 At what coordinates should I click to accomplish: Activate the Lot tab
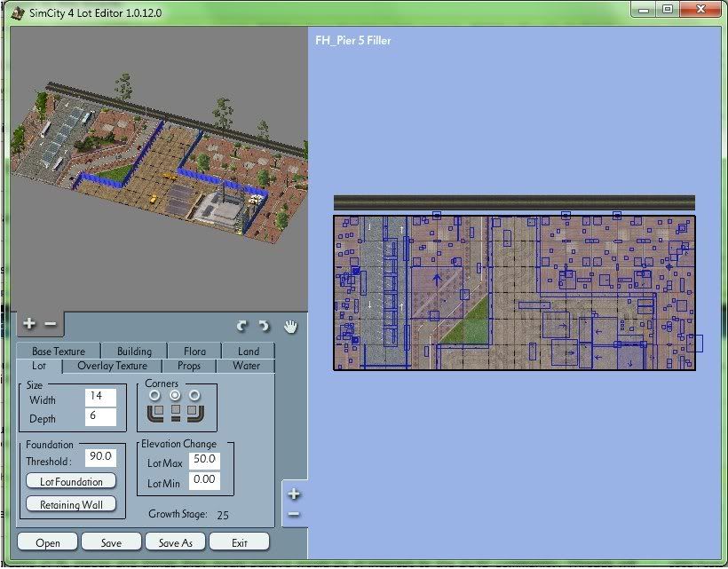pyautogui.click(x=39, y=366)
